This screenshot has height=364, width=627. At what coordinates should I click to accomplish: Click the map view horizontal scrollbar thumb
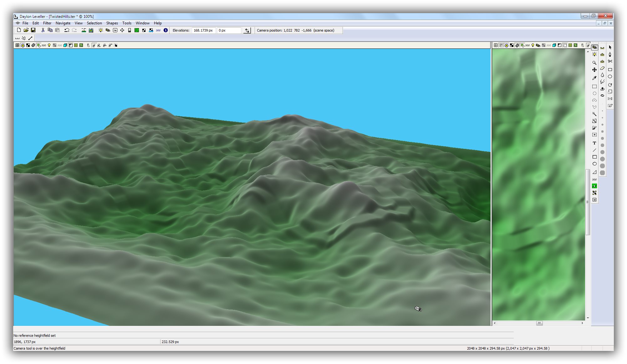[539, 323]
